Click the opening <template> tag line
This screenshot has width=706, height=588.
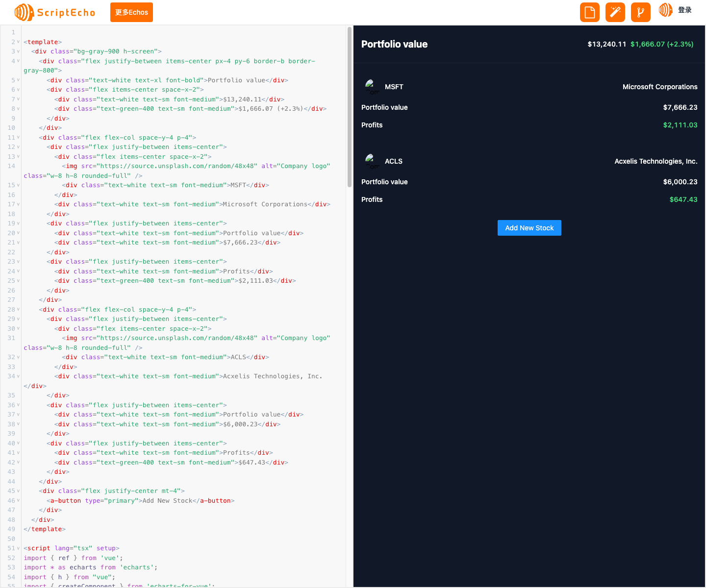click(x=43, y=42)
